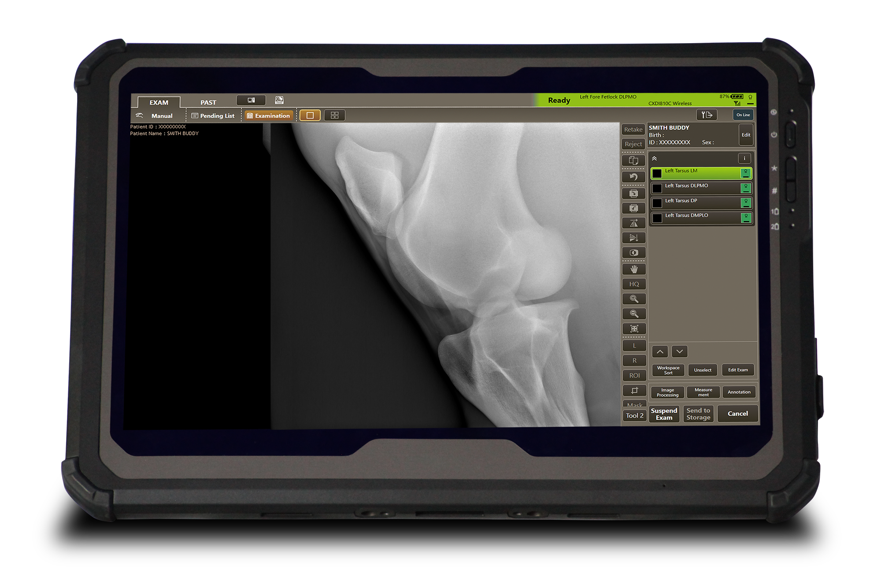This screenshot has width=881, height=588.
Task: Select Manual mode
Action: [x=155, y=115]
